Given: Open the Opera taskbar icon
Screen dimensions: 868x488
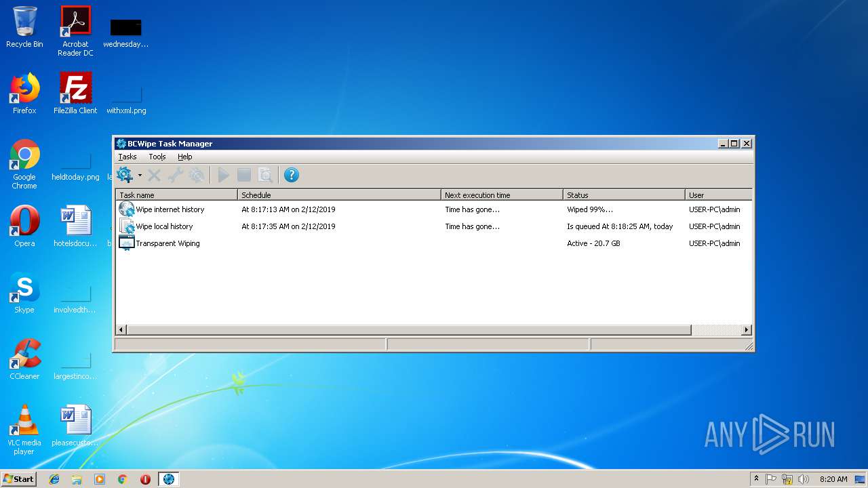Looking at the screenshot, I should pyautogui.click(x=145, y=479).
